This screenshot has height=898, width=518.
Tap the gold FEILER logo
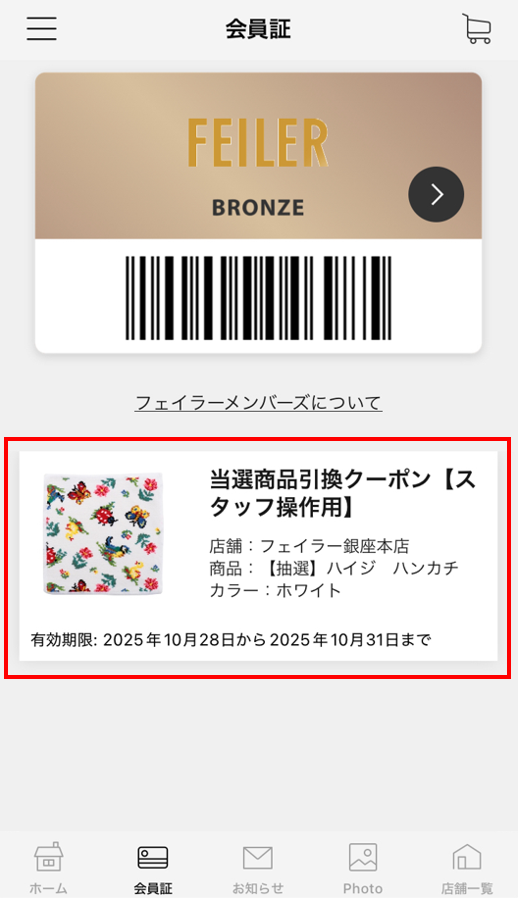(258, 143)
